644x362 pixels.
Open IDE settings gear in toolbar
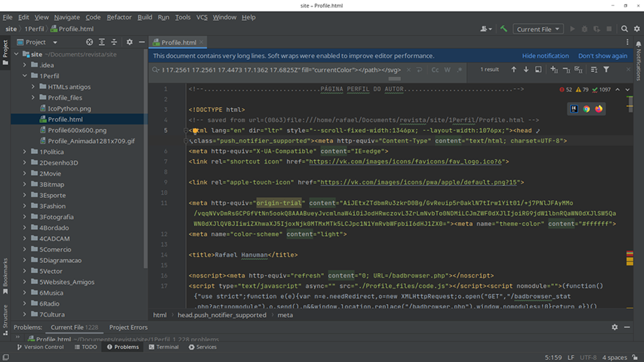[x=636, y=29]
